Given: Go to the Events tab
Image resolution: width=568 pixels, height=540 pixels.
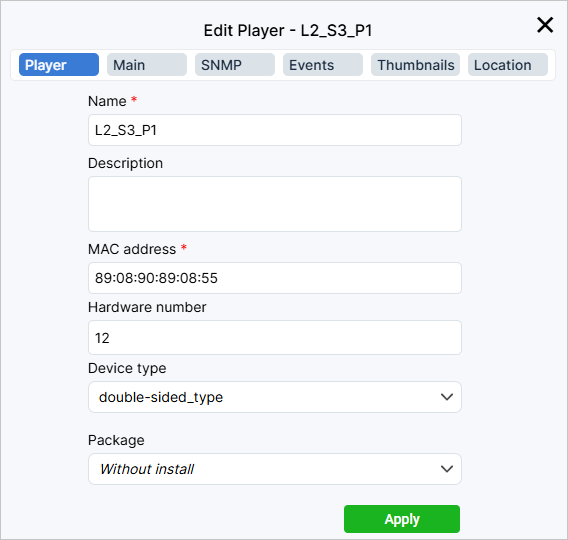Looking at the screenshot, I should [323, 65].
